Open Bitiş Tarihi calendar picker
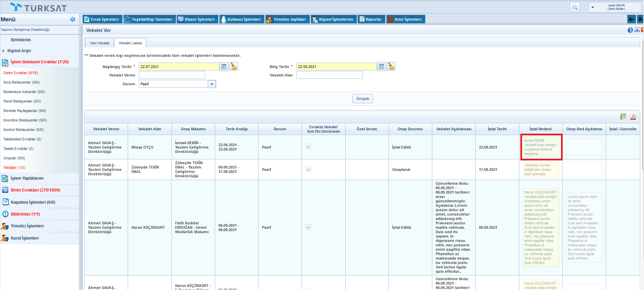 pyautogui.click(x=381, y=67)
